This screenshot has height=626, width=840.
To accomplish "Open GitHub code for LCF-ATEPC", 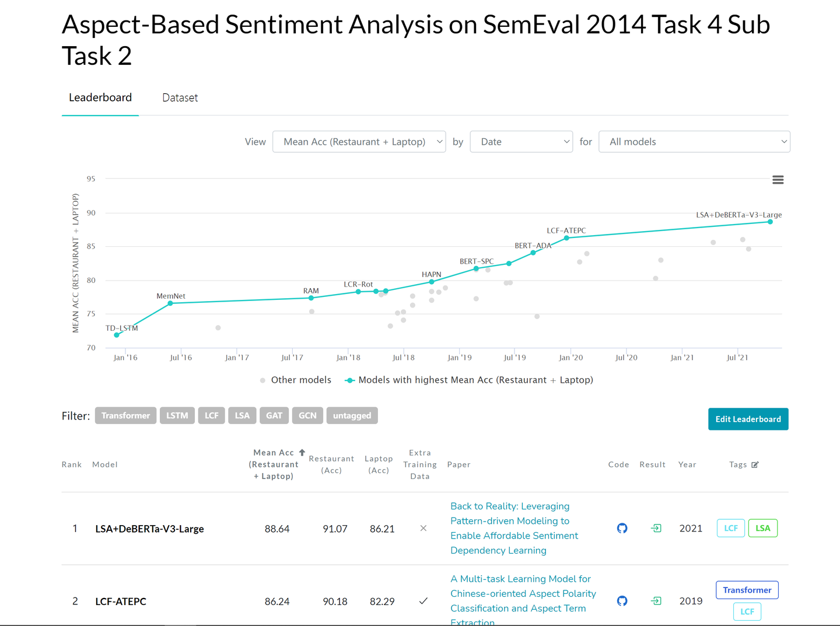I will (622, 601).
